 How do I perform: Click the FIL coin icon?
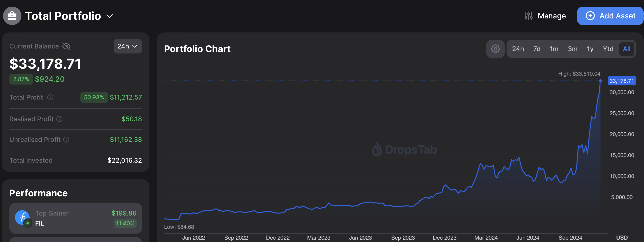[22, 217]
